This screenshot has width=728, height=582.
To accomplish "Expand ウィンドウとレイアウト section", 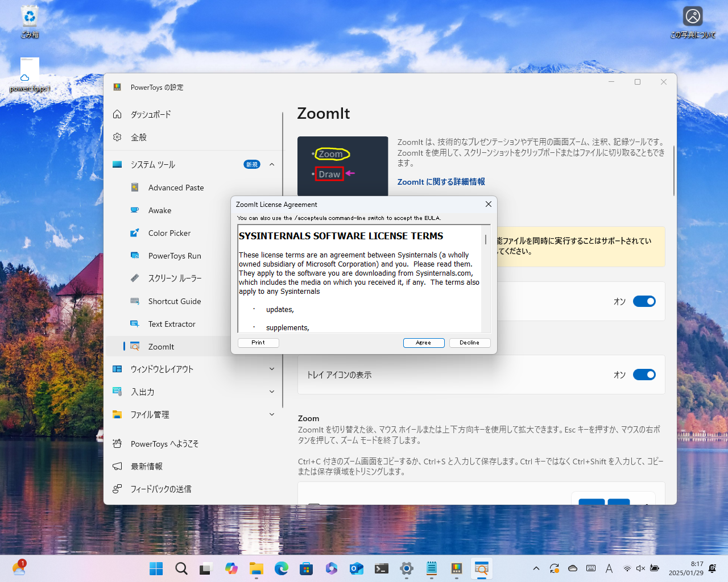I will click(272, 369).
